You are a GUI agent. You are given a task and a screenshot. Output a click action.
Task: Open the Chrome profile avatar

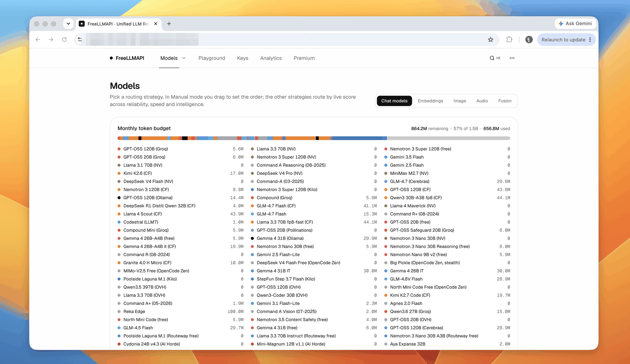pyautogui.click(x=529, y=40)
